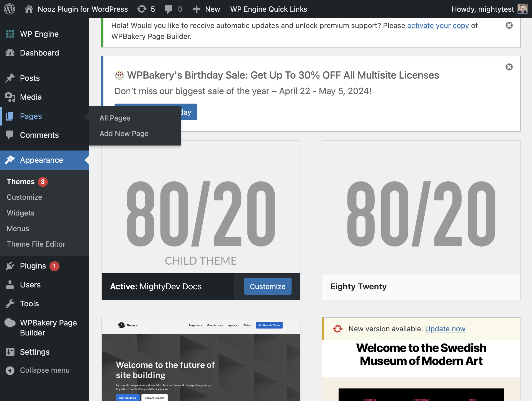Image resolution: width=532 pixels, height=401 pixels.
Task: Open Widgets under Appearance
Action: 21,213
